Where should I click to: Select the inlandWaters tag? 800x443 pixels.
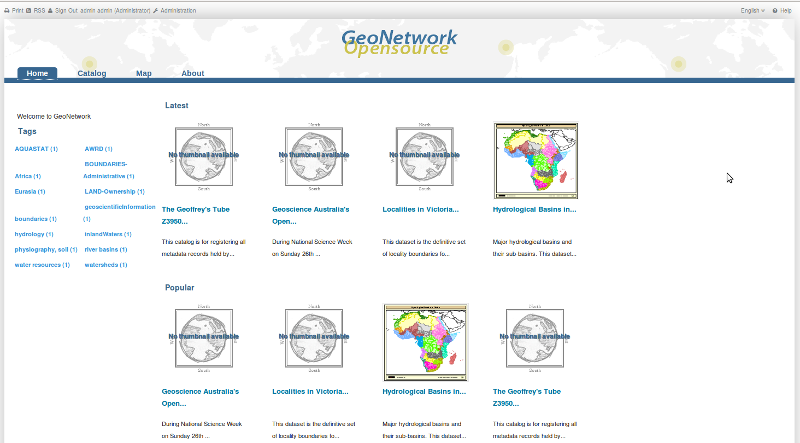pos(108,234)
